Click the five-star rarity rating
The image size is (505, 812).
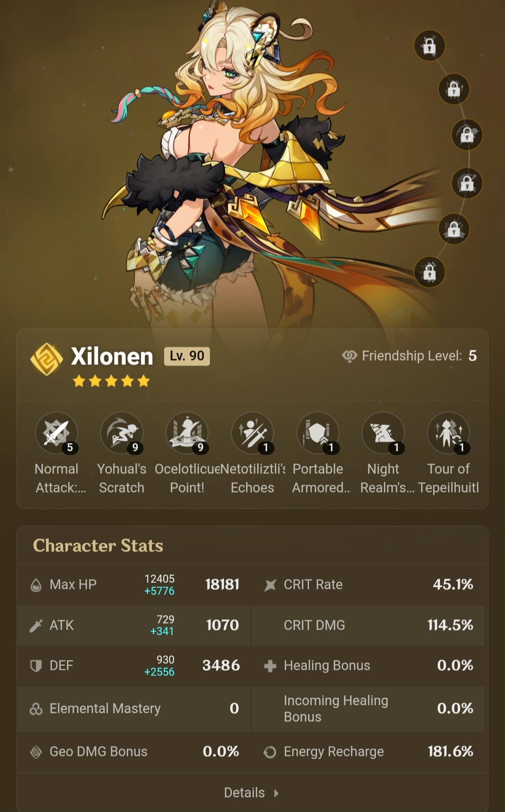point(111,381)
